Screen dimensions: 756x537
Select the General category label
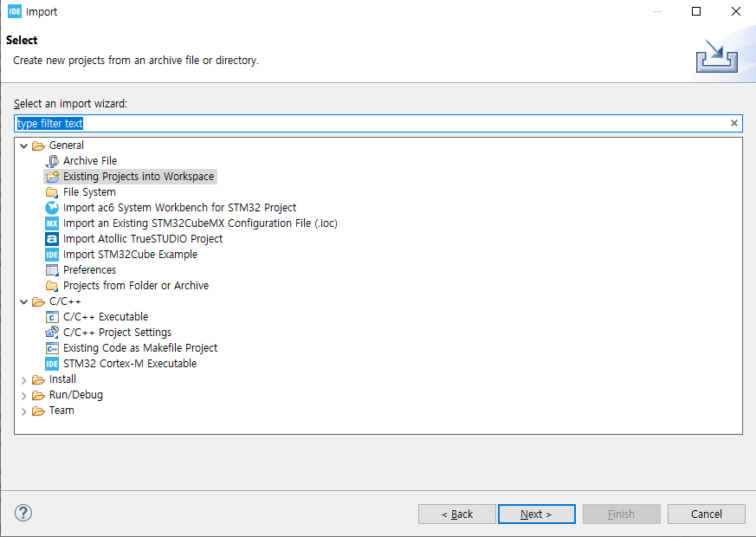(67, 146)
